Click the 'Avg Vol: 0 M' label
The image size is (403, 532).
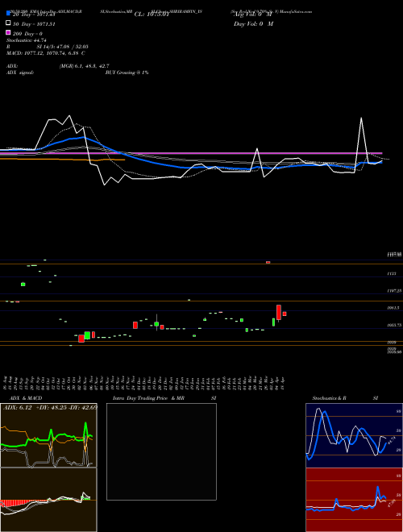tap(253, 15)
